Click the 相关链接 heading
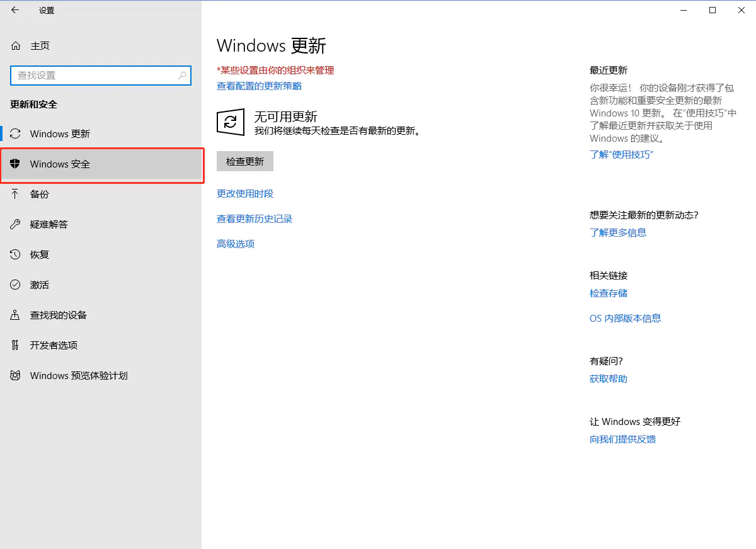The height and width of the screenshot is (549, 756). [609, 276]
